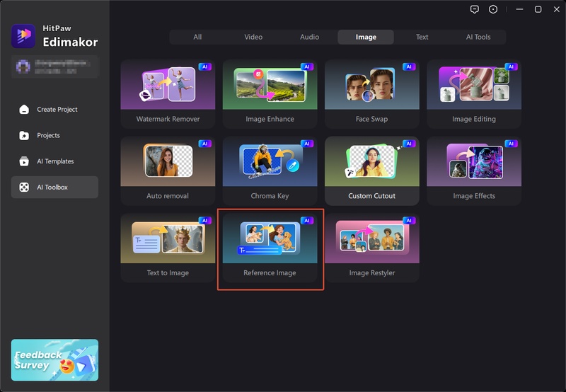Click the Projects label in sidebar

coord(48,135)
